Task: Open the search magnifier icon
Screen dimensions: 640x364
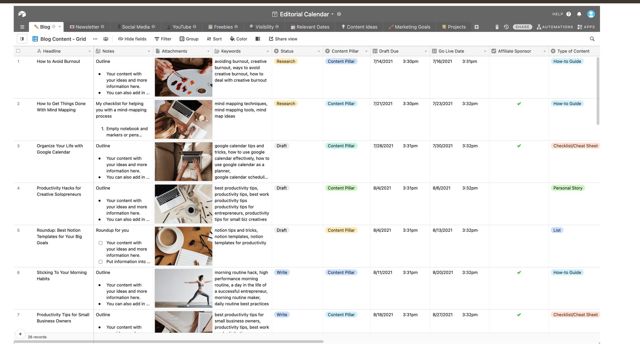Action: (592, 39)
